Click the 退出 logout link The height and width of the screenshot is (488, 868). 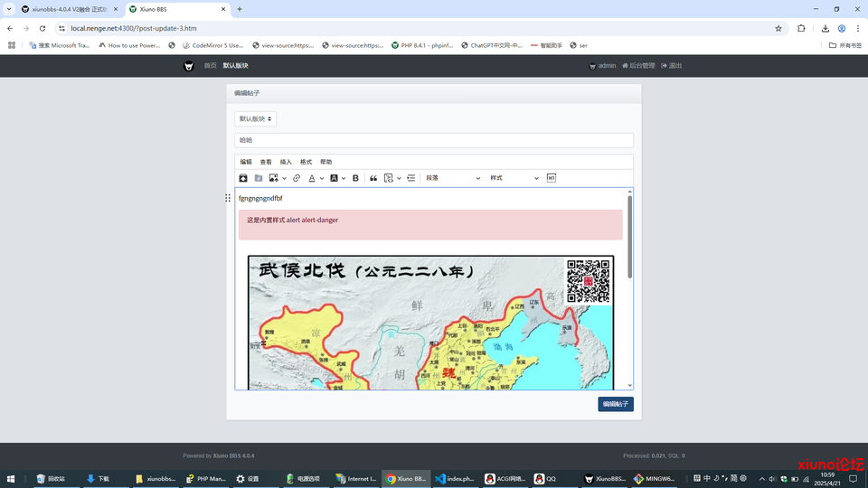[672, 65]
